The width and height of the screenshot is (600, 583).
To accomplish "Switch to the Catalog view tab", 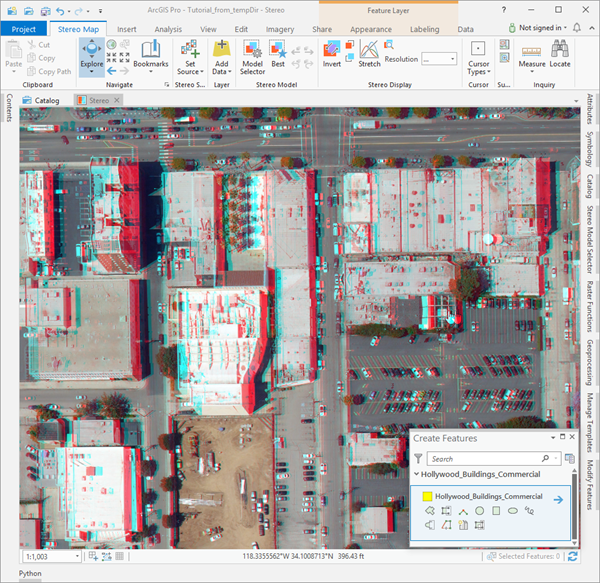I will pyautogui.click(x=41, y=100).
